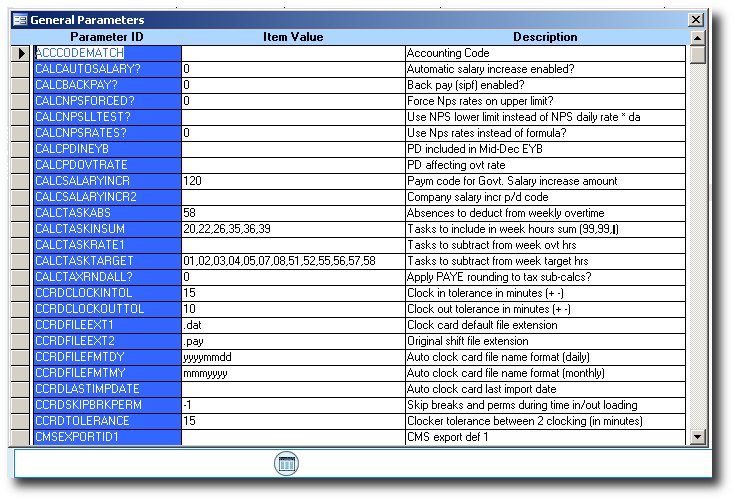Click the Item Value column header
Screen dimensions: 735x501
292,37
